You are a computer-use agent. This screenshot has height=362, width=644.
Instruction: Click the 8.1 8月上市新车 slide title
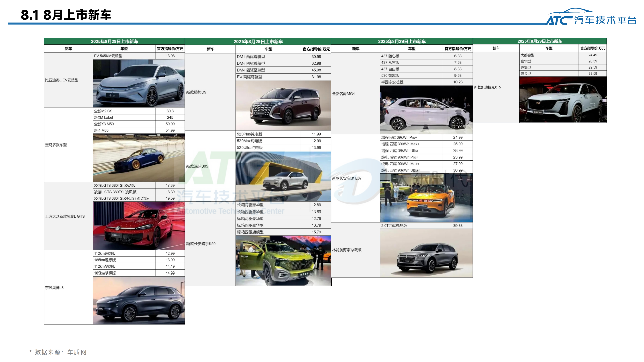coord(66,15)
